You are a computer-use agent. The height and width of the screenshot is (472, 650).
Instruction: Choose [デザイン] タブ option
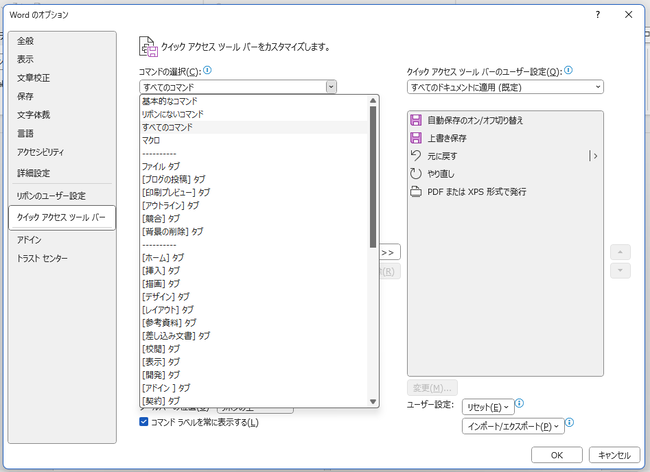(x=253, y=297)
